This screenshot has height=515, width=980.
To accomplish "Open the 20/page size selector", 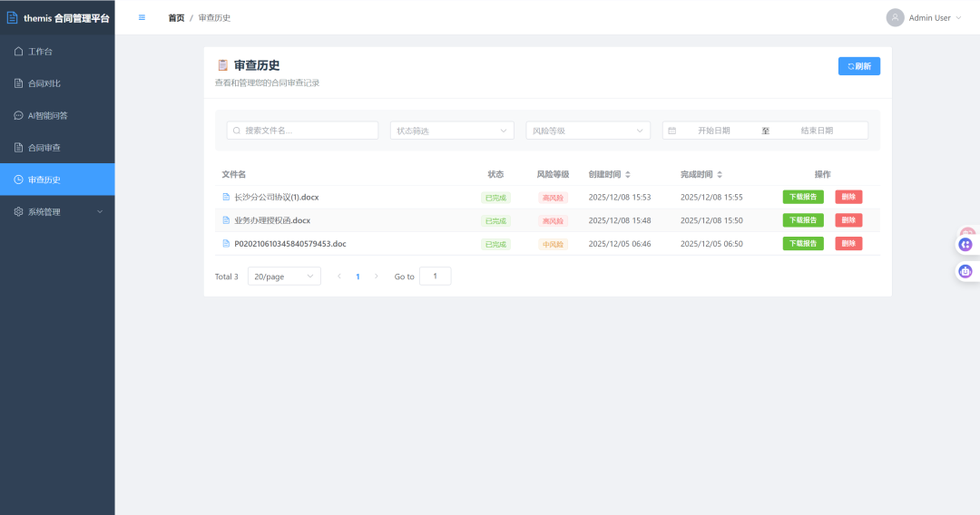I will pyautogui.click(x=284, y=276).
